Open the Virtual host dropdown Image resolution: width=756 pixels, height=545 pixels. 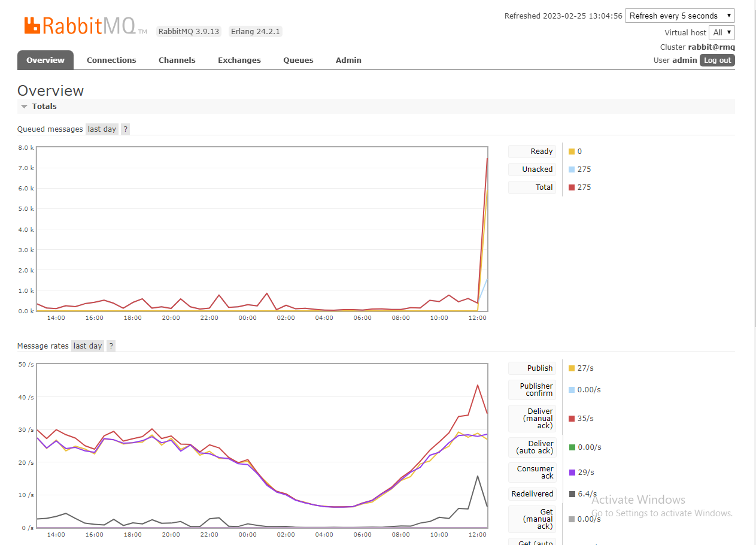(722, 32)
